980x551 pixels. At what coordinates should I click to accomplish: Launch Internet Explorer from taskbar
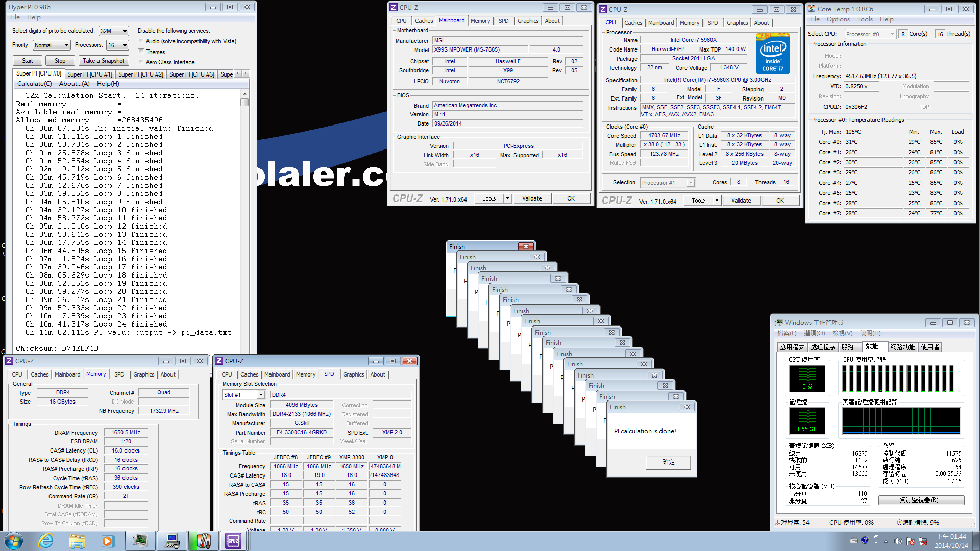46,541
